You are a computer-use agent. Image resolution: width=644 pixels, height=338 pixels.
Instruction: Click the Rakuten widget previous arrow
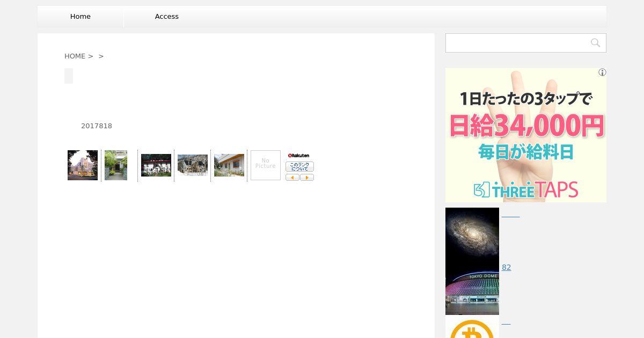[292, 178]
